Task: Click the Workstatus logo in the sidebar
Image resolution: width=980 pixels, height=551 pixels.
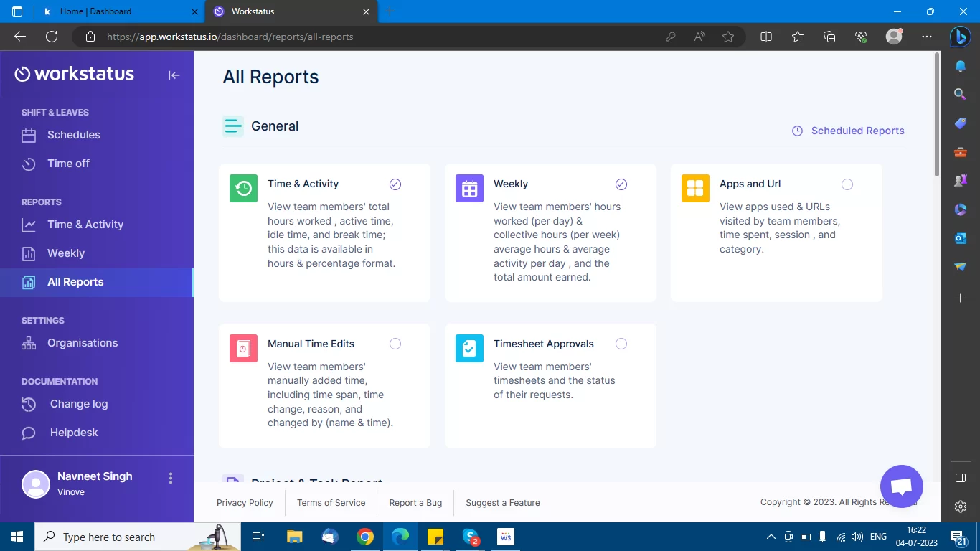Action: coord(75,74)
